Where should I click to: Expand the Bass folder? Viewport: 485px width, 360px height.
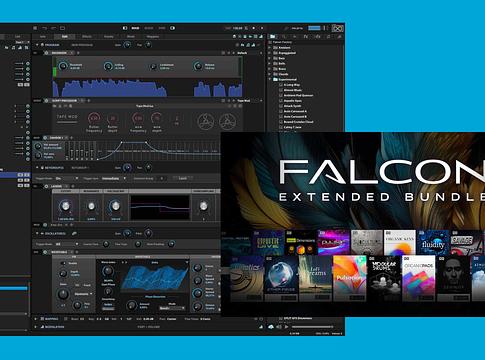pyautogui.click(x=270, y=58)
